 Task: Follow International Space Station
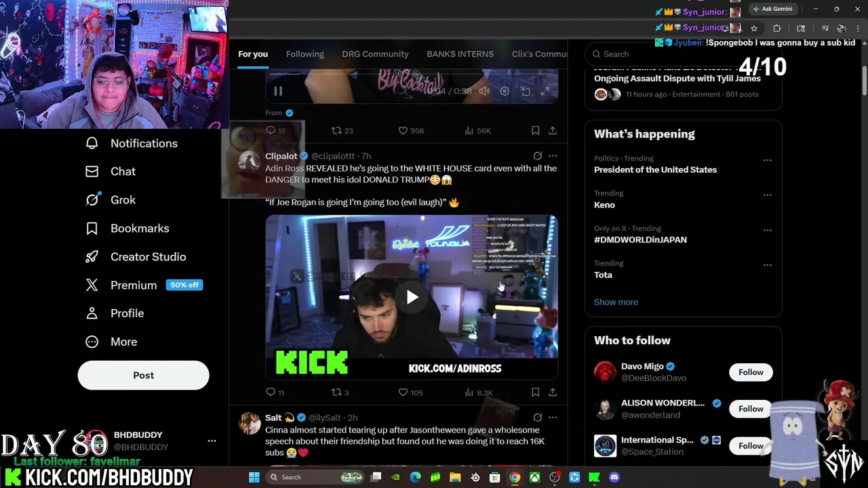tap(751, 445)
